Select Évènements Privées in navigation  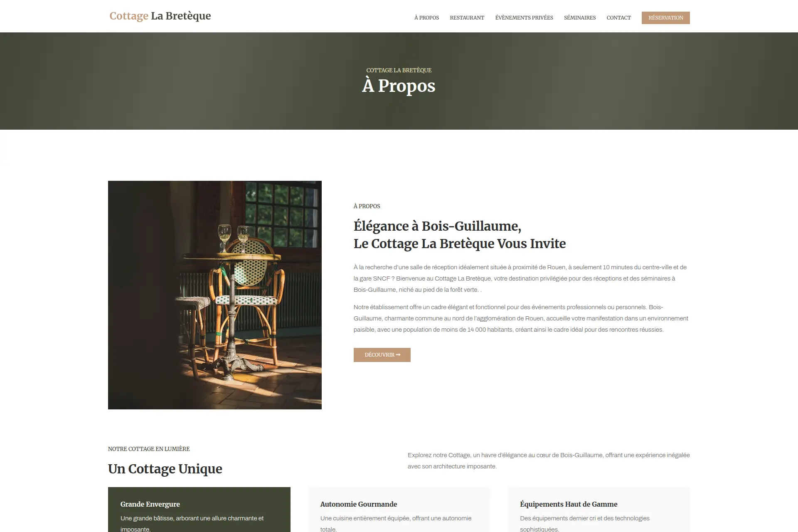point(524,18)
